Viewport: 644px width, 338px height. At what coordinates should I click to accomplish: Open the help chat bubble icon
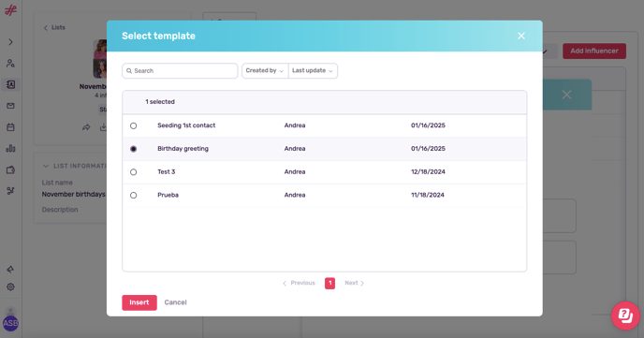click(625, 316)
